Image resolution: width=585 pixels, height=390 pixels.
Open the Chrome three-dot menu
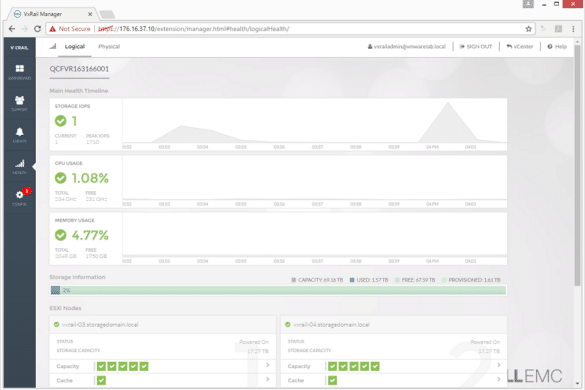[573, 29]
